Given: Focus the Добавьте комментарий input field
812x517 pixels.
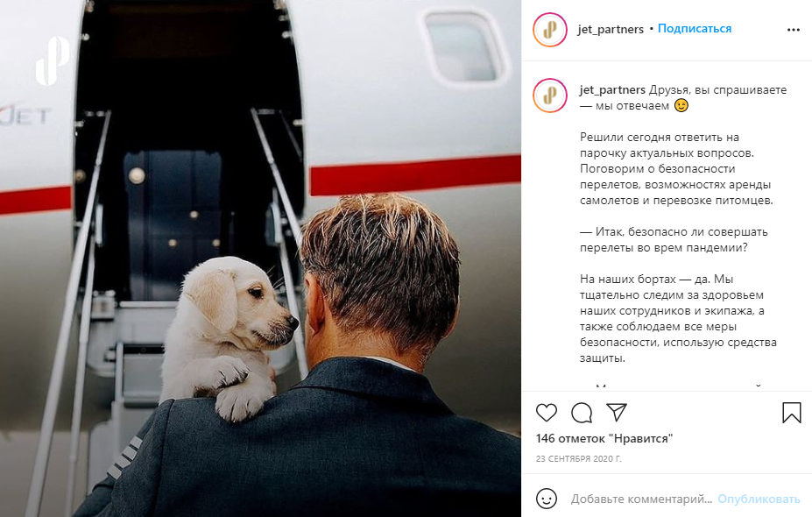Looking at the screenshot, I should coord(641,499).
